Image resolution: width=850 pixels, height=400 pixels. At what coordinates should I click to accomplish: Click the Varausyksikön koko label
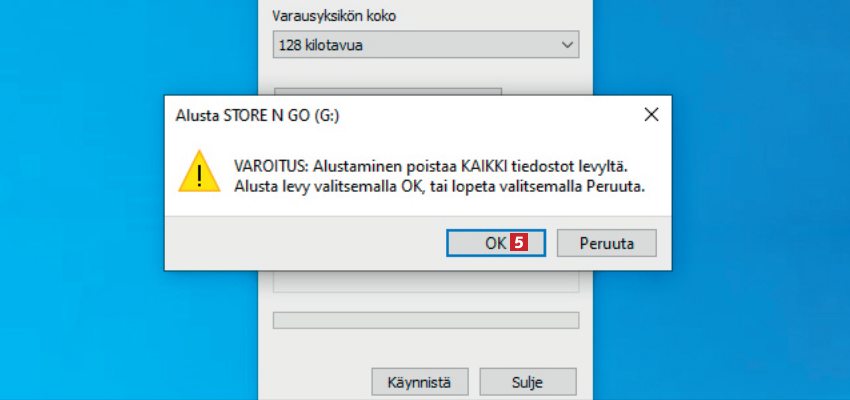pyautogui.click(x=334, y=16)
